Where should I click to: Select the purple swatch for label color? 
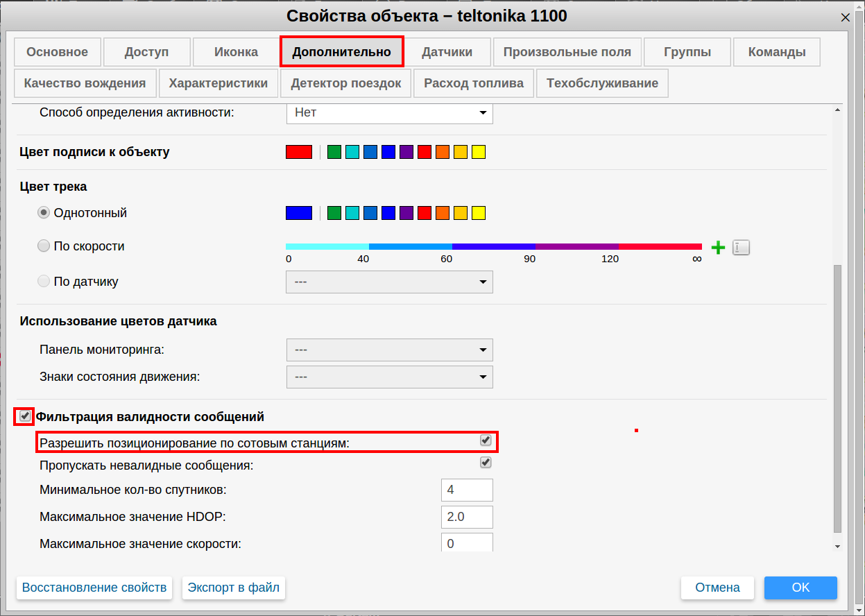[406, 152]
